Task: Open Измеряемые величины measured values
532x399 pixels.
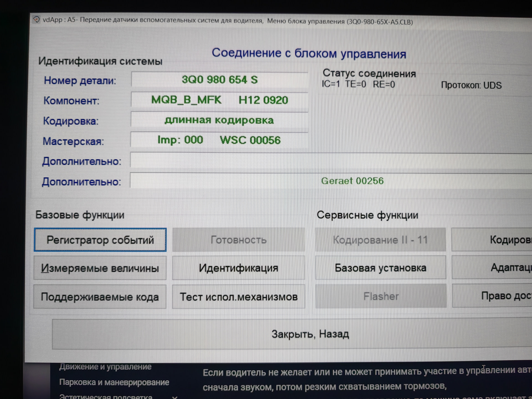Action: click(x=100, y=268)
